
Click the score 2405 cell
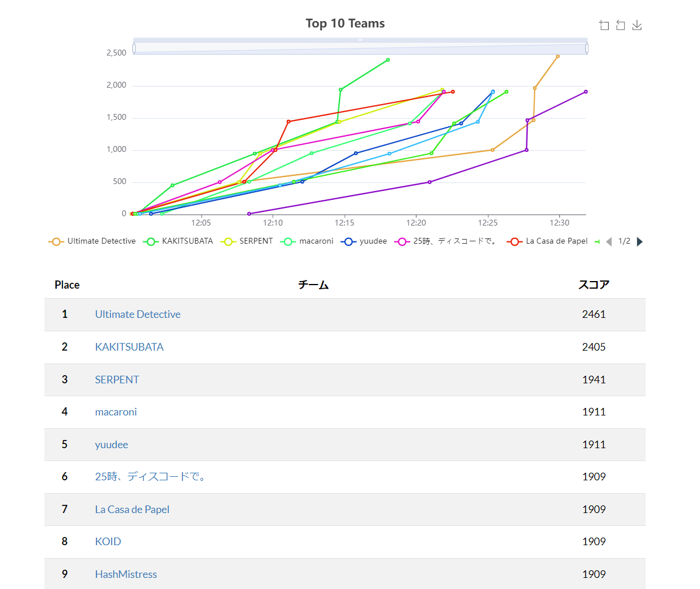(x=594, y=347)
